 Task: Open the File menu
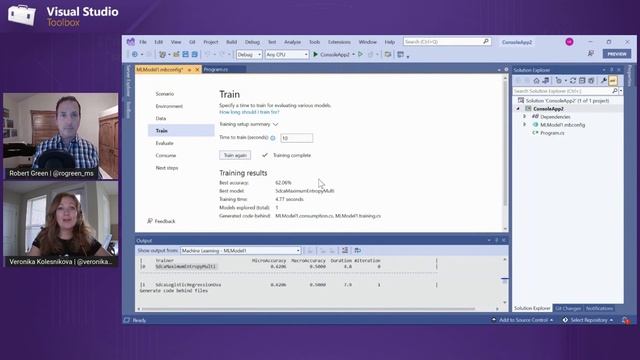tap(142, 42)
